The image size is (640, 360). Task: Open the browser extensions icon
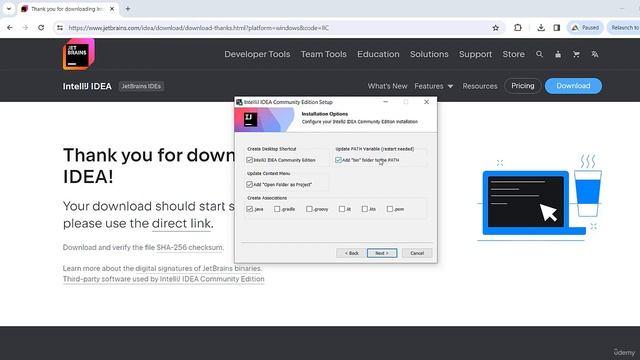coord(518,28)
